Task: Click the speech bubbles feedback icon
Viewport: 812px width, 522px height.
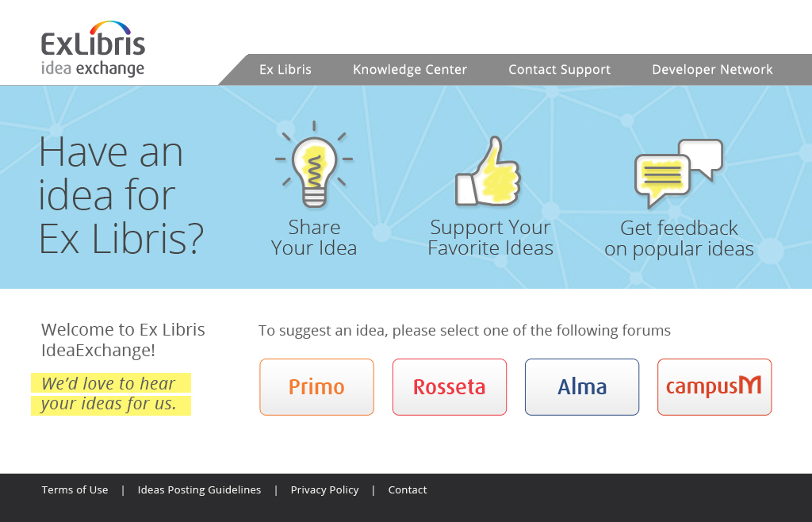Action: click(x=679, y=173)
